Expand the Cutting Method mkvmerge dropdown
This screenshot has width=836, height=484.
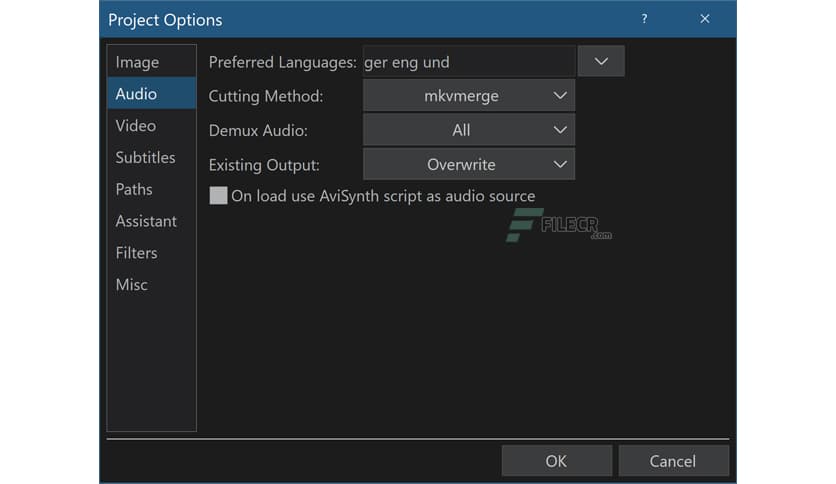[x=468, y=96]
